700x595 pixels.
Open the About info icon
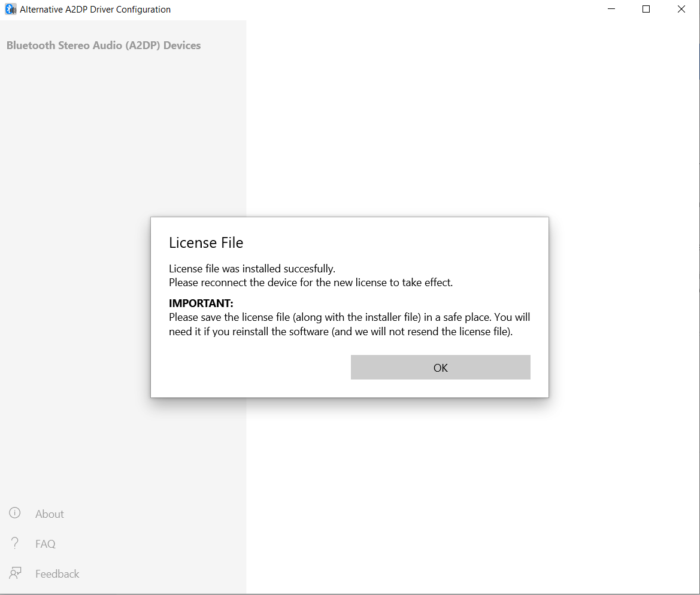point(15,513)
